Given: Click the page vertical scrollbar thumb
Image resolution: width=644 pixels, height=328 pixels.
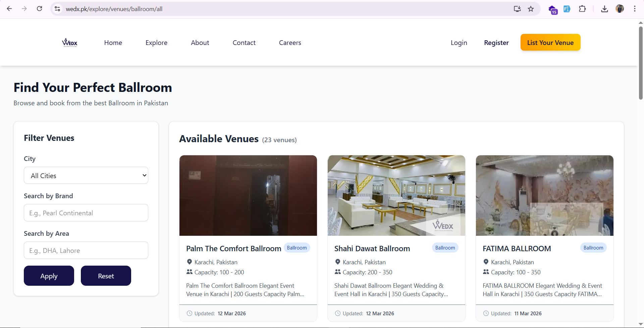Looking at the screenshot, I should (x=641, y=63).
